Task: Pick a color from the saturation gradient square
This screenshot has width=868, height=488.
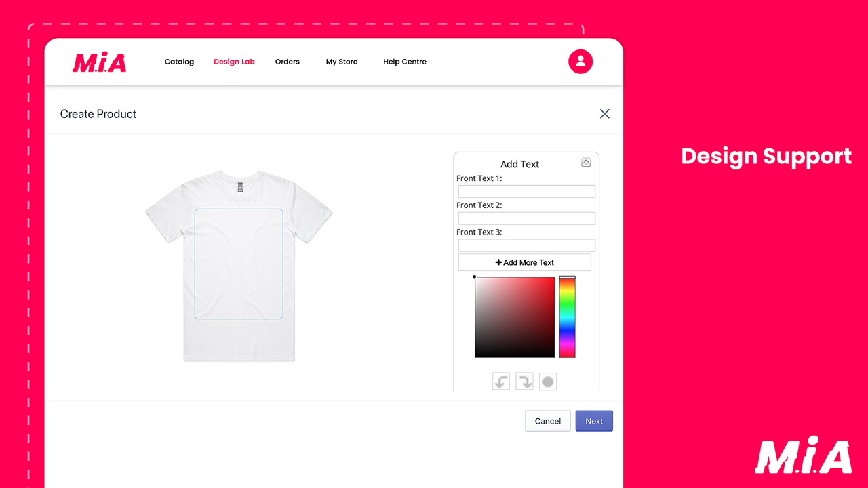Action: [x=514, y=317]
